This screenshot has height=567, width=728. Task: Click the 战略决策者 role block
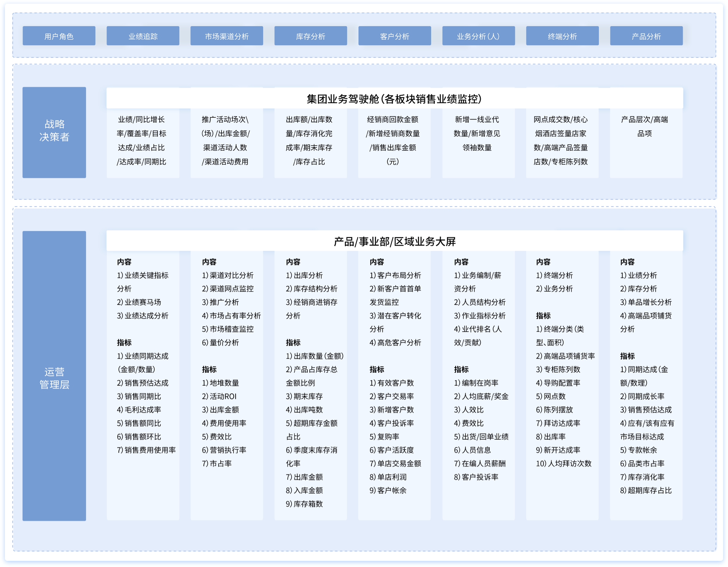[x=54, y=132]
